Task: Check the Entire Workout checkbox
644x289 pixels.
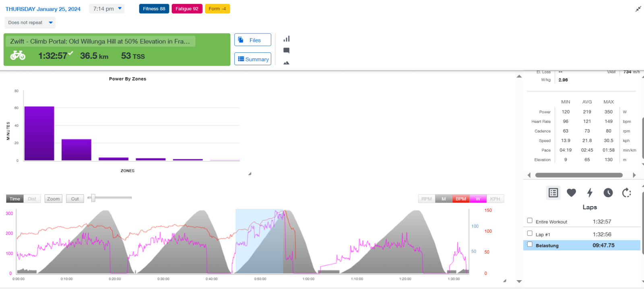Action: (530, 221)
